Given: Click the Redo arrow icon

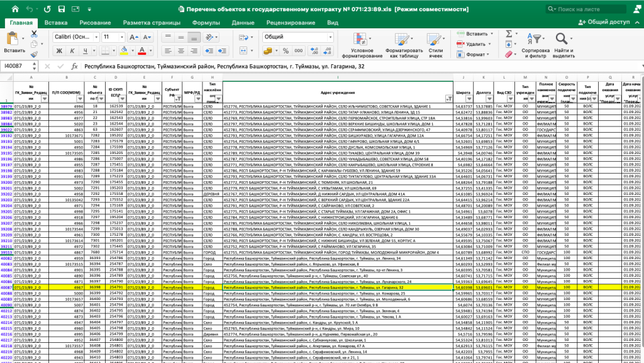Looking at the screenshot, I should click(47, 9).
